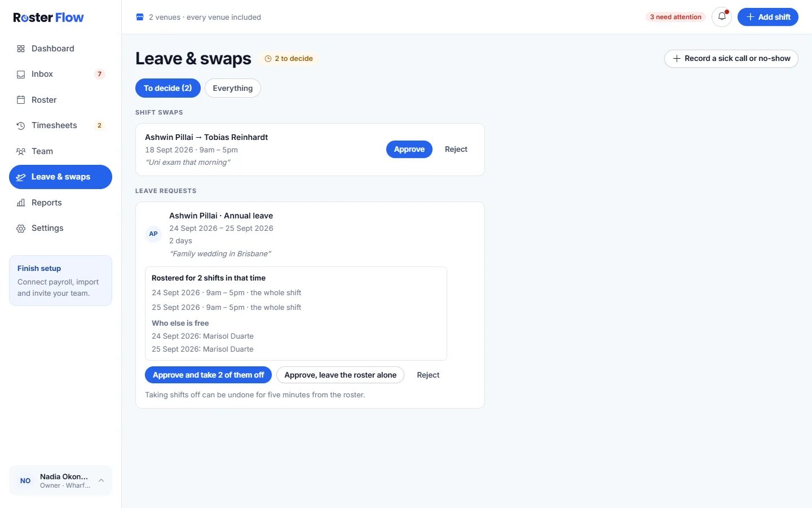The image size is (812, 508).
Task: Click the Reports bar chart icon
Action: [21, 203]
